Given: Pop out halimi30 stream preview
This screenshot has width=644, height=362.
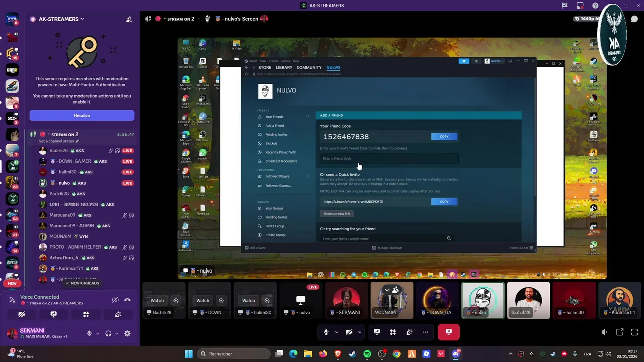Looking at the screenshot, I should click(x=267, y=301).
